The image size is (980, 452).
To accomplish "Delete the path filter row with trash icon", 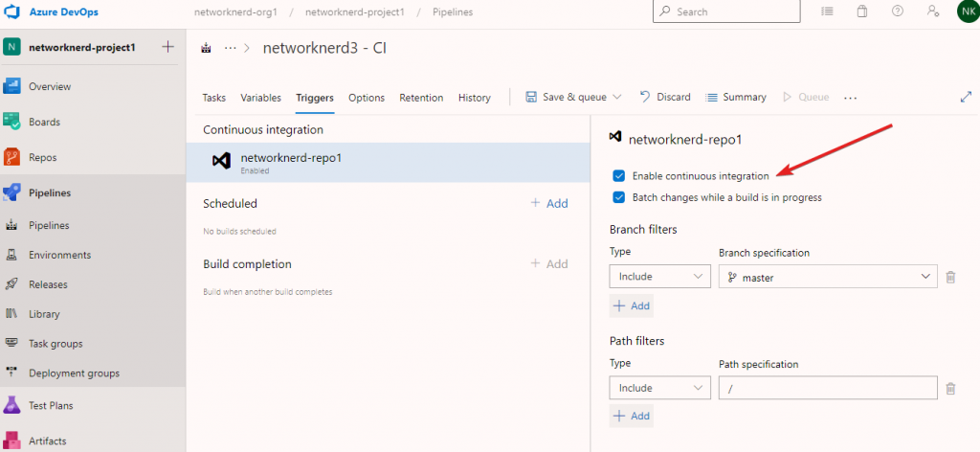I will (950, 388).
